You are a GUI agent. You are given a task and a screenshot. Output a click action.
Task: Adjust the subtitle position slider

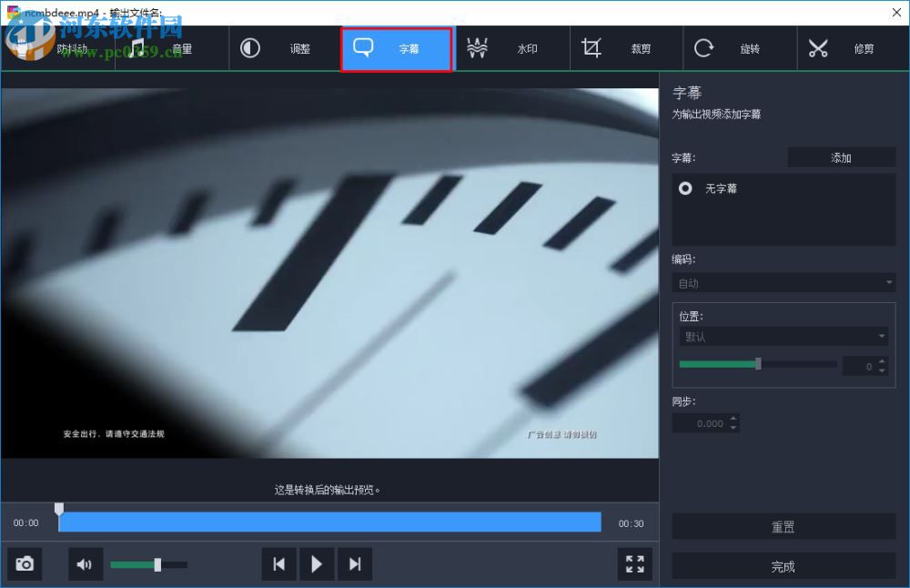[757, 363]
